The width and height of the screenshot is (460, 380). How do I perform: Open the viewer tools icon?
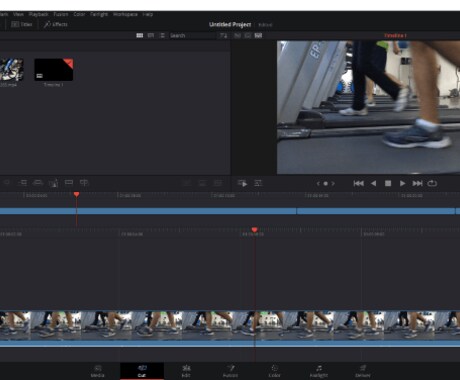[x=258, y=183]
